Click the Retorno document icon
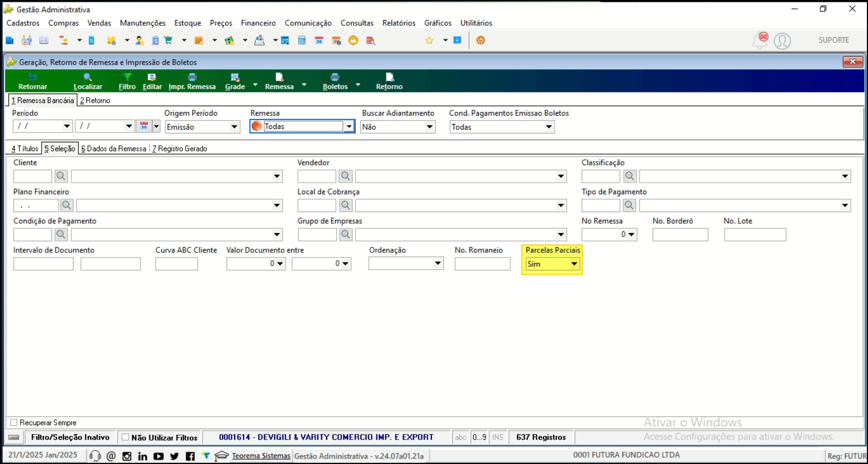This screenshot has width=868, height=464. [x=389, y=77]
